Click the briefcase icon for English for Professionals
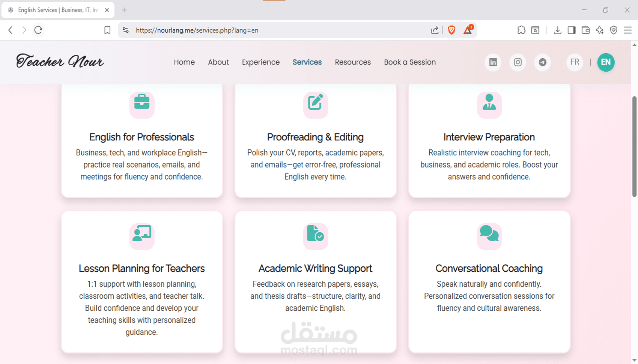 (142, 102)
